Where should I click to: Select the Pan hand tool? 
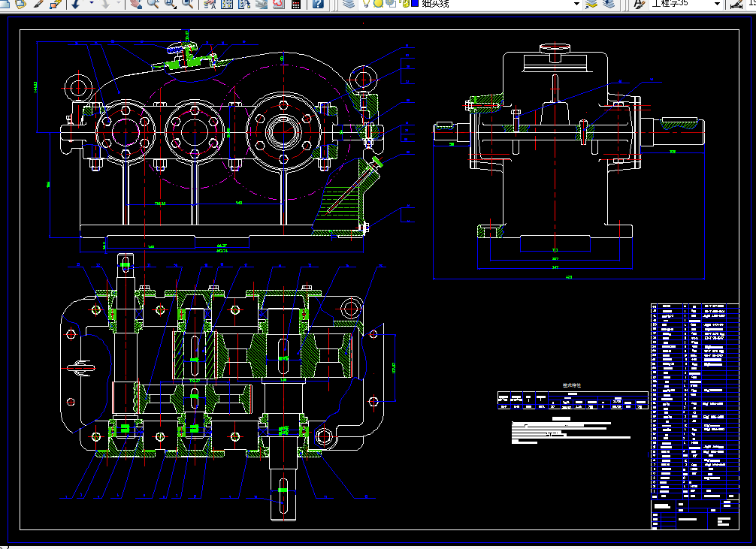(x=137, y=4)
